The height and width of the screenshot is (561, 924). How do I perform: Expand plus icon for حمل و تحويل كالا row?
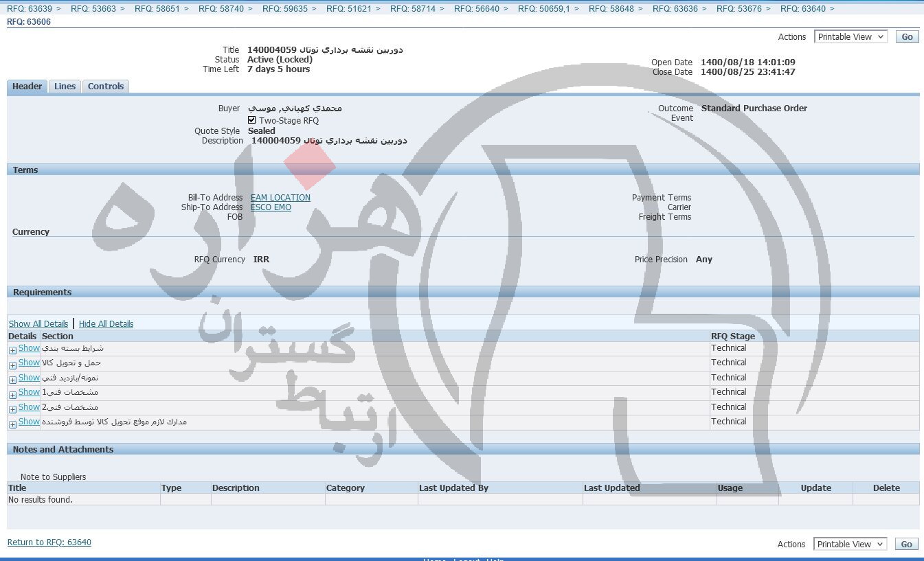(x=12, y=365)
